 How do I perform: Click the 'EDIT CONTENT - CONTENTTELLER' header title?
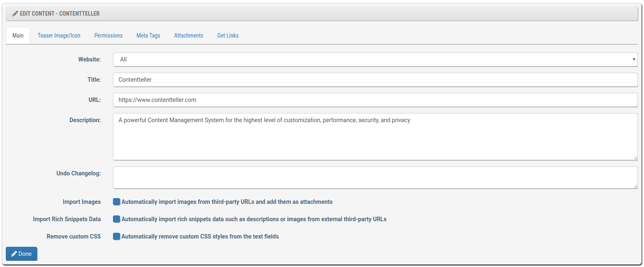[60, 14]
